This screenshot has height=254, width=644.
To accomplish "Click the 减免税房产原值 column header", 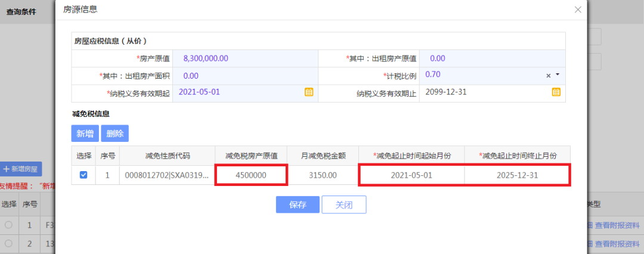I will 251,156.
